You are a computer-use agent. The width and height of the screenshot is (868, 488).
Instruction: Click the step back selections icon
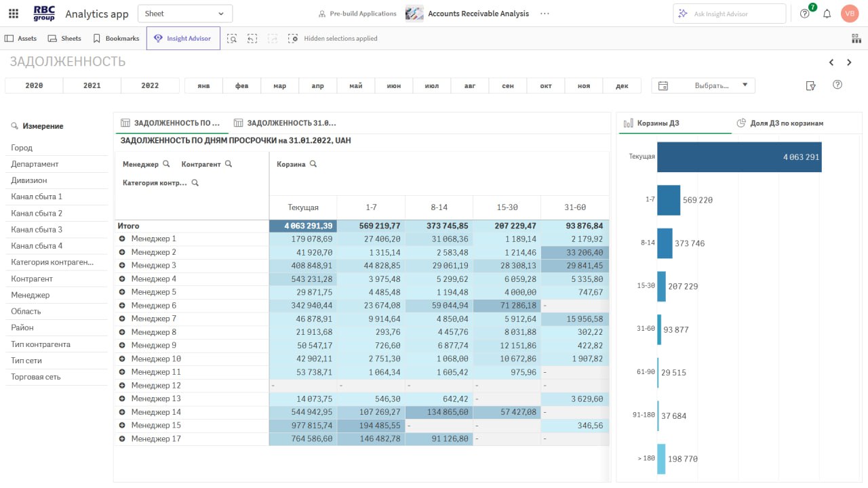point(252,39)
